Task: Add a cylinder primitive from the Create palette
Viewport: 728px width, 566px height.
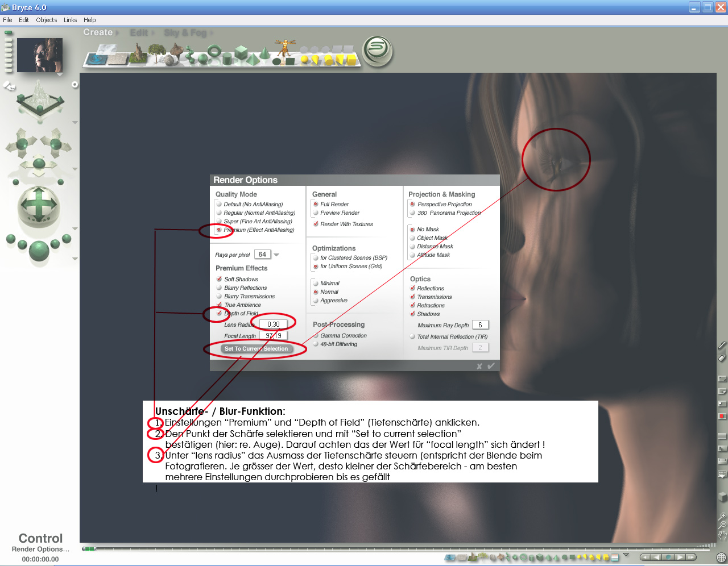Action: [x=227, y=58]
